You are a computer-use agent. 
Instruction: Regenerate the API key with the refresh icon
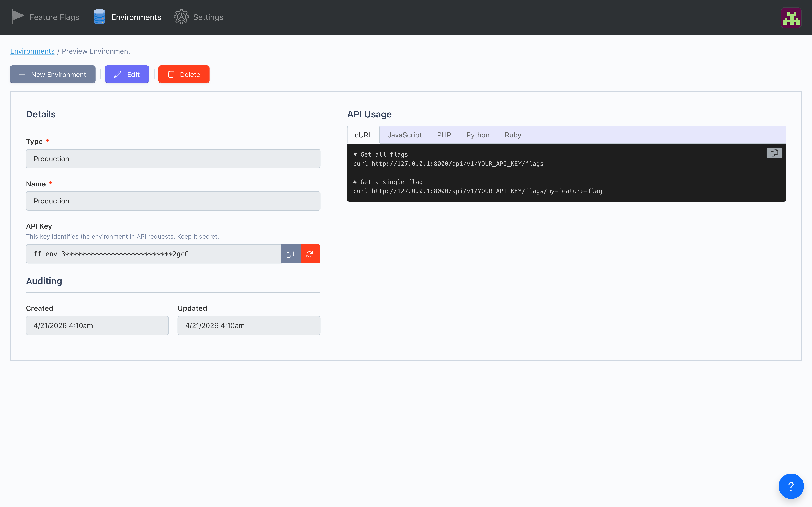click(x=310, y=254)
